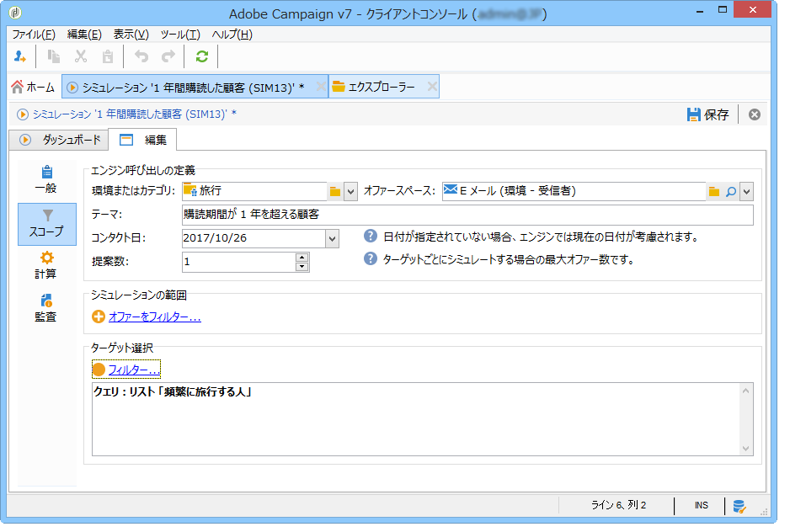Click the フィルター link under ターゲット選択
790x532 pixels.
[x=134, y=370]
